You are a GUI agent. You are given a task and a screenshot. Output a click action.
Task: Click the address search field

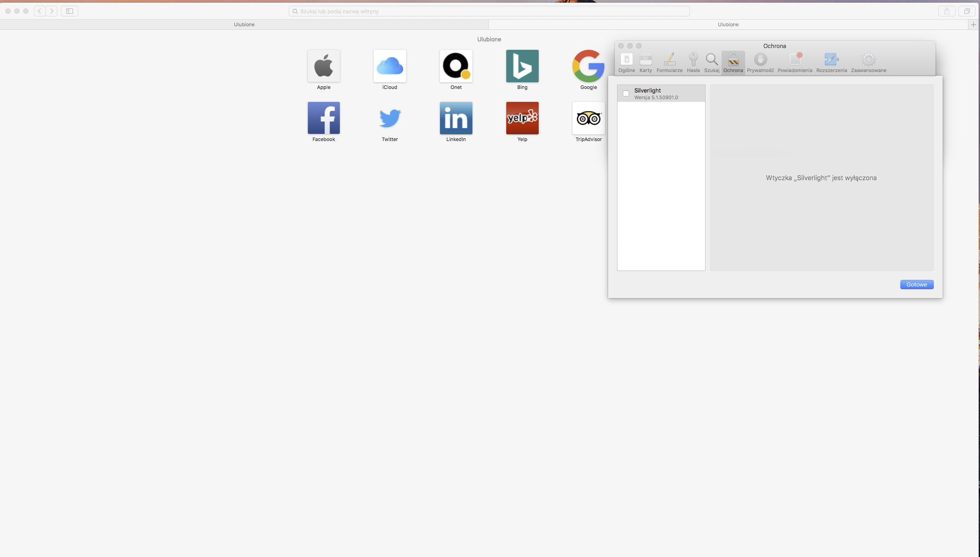point(489,11)
